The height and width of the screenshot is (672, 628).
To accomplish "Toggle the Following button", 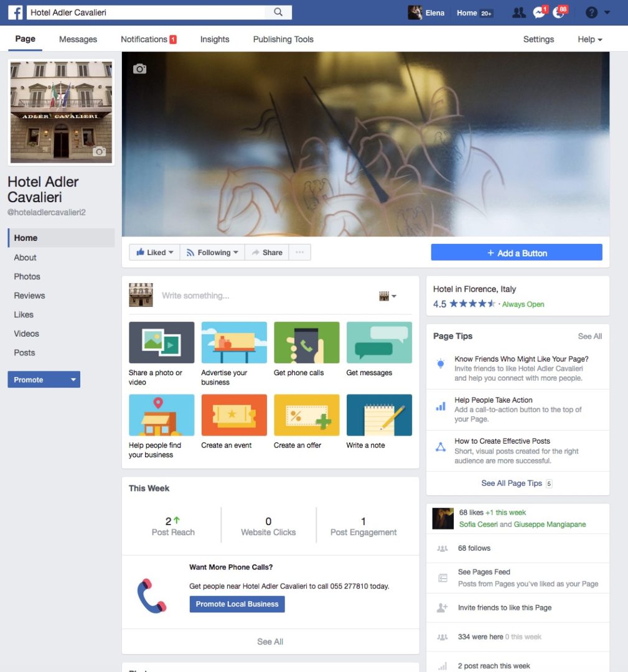I will [212, 253].
